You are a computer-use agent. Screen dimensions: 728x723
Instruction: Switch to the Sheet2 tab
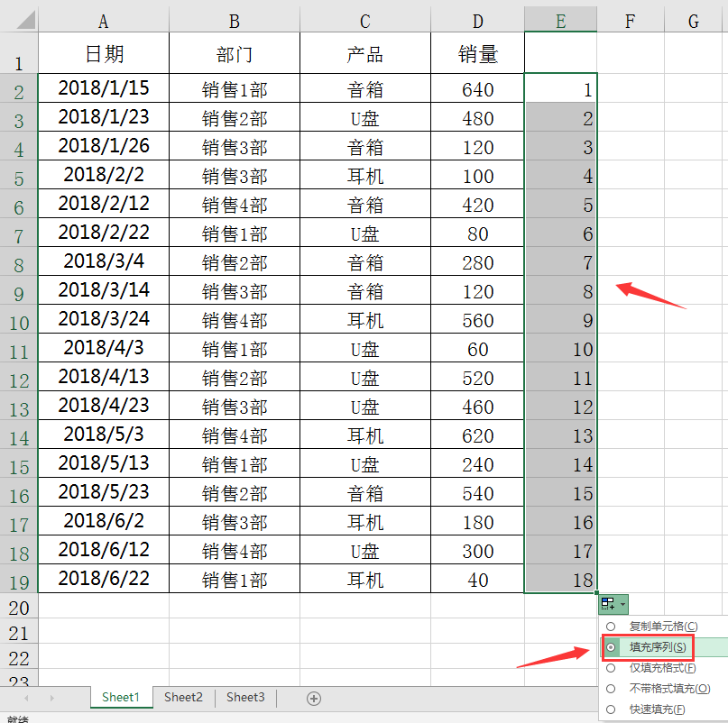183,698
